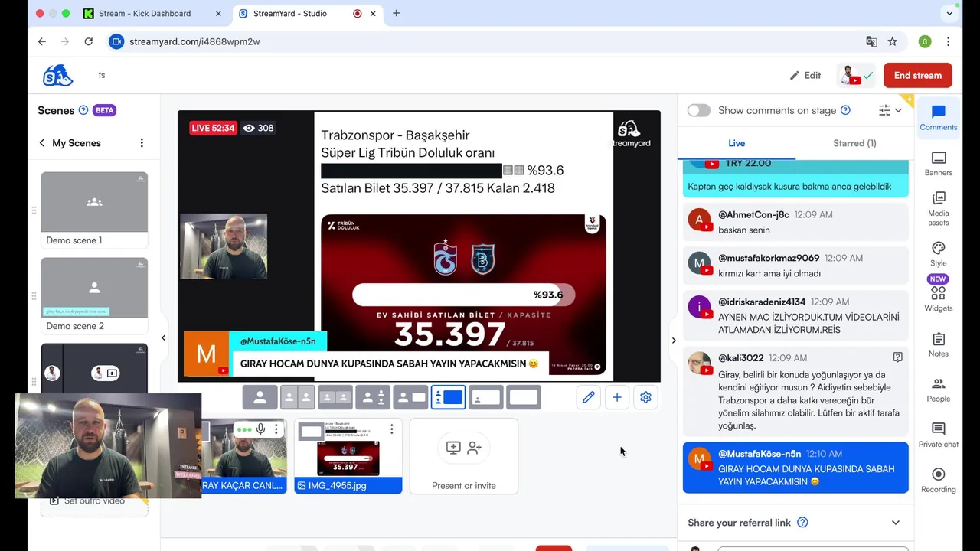The height and width of the screenshot is (551, 980).
Task: Click the question-box icon on kali3022's comment
Action: (x=897, y=357)
